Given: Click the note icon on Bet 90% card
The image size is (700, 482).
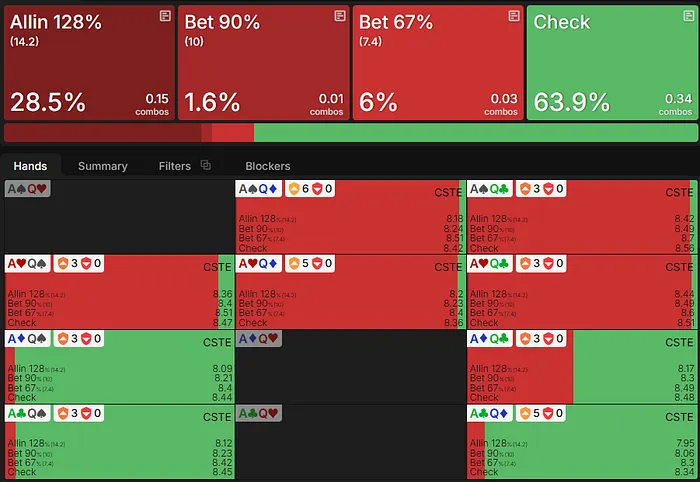Looking at the screenshot, I should 339,17.
